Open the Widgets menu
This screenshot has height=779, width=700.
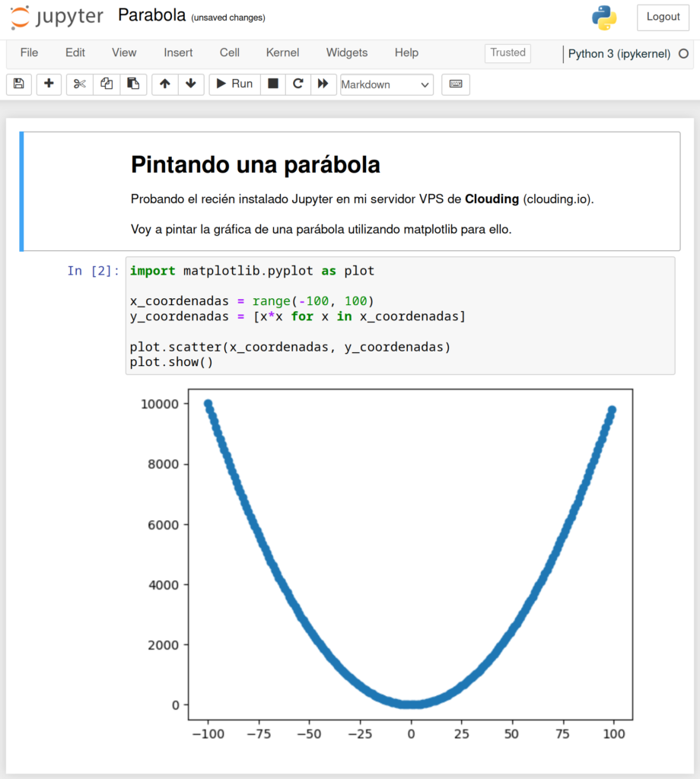point(347,52)
